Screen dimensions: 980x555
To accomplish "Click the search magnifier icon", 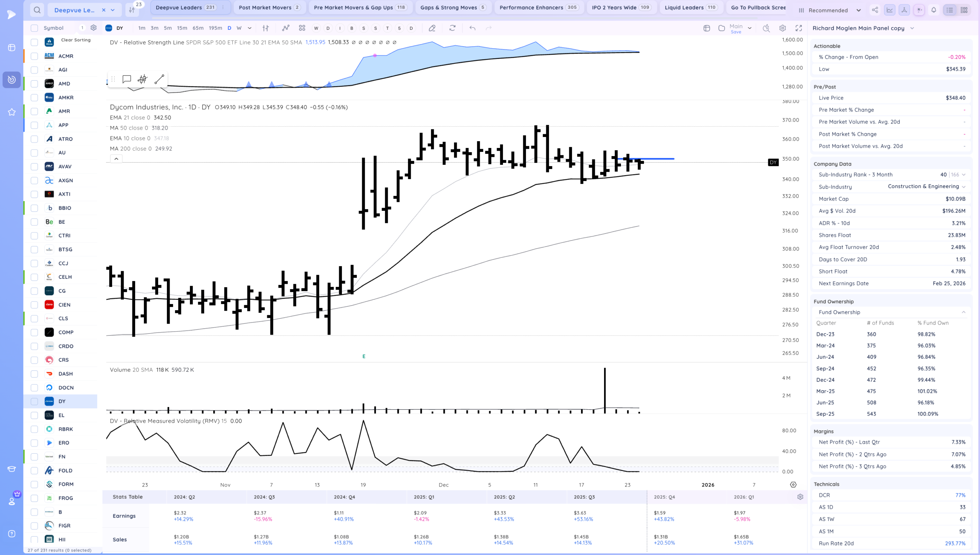I will 37,10.
